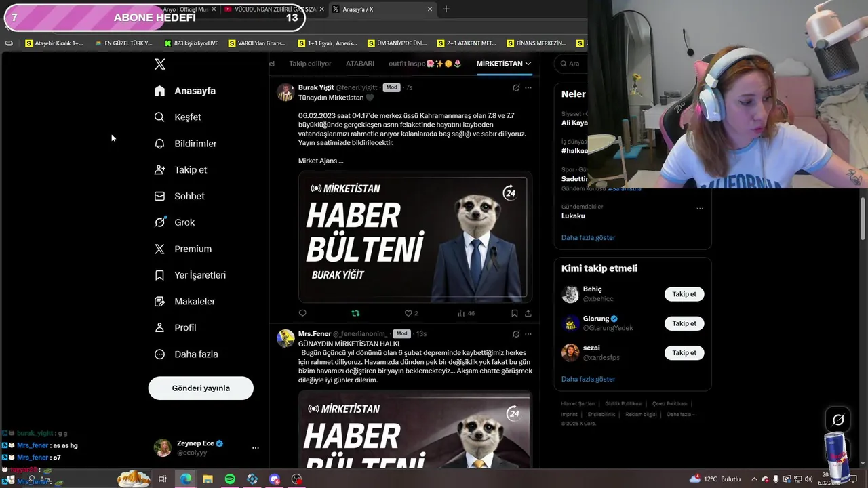The width and height of the screenshot is (868, 488).
Task: Click the Gönderi yayınla button
Action: (201, 388)
